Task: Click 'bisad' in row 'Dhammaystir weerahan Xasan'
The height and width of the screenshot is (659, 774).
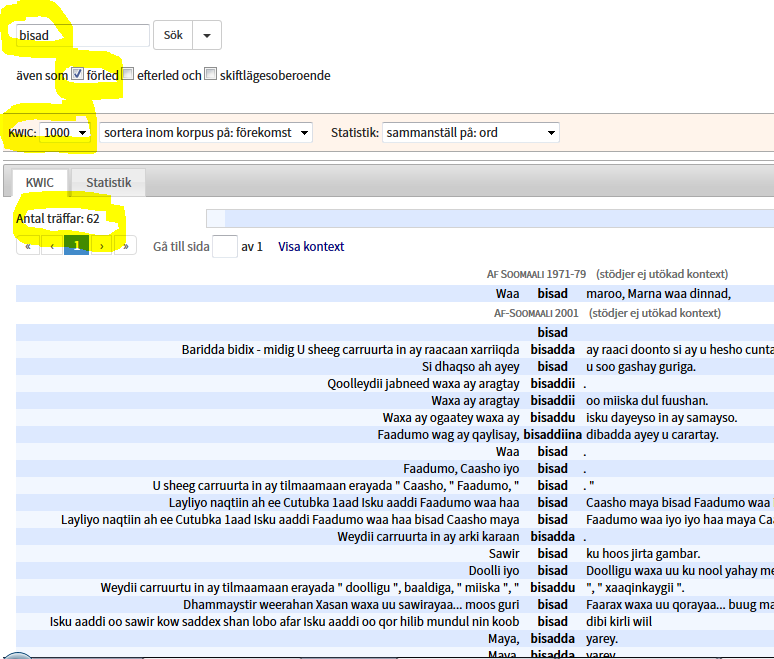Action: click(552, 605)
